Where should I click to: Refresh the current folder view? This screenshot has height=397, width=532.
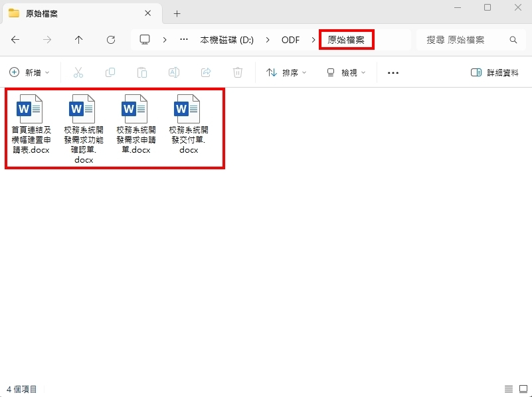coord(111,40)
